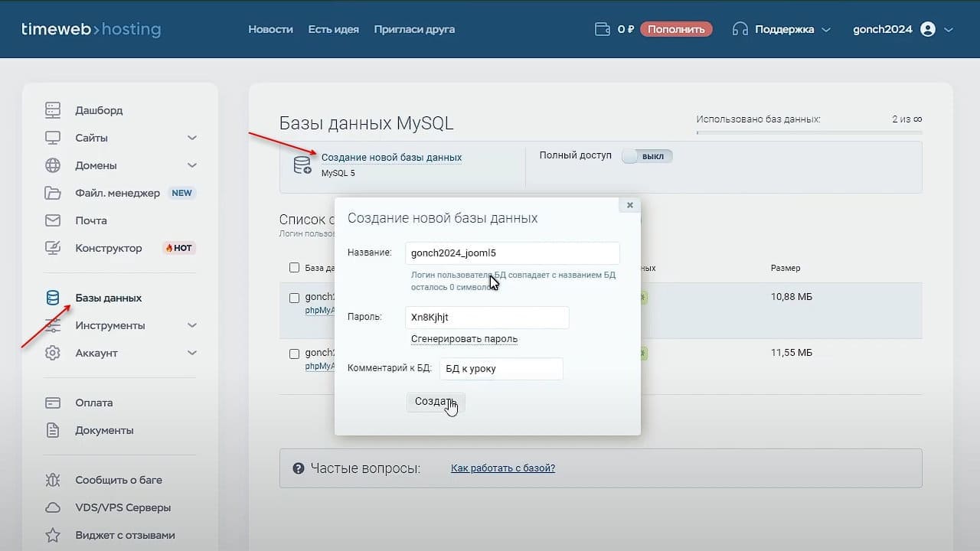Click the Sites monitor icon
Screen dimensions: 980x551
point(53,138)
